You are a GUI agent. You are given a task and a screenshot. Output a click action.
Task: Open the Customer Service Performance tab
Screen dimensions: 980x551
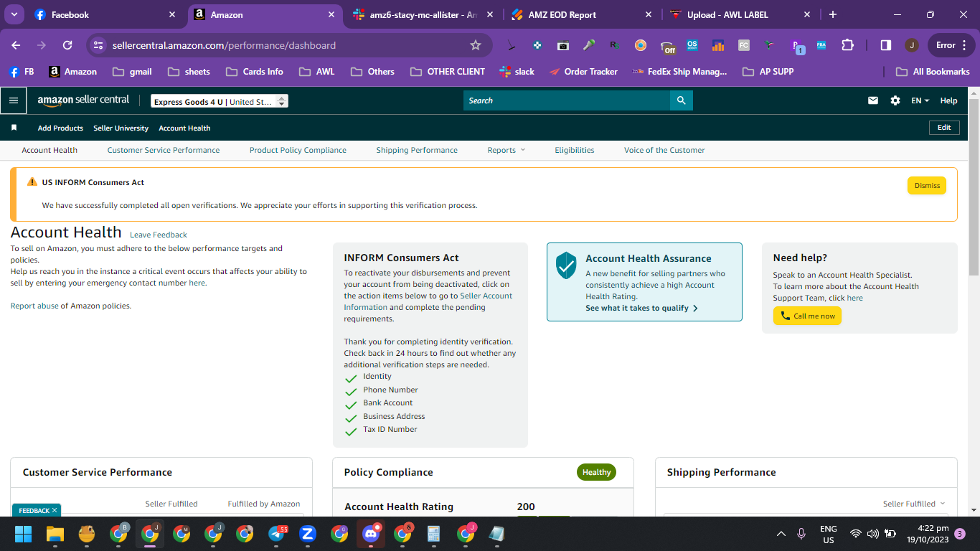coord(164,150)
